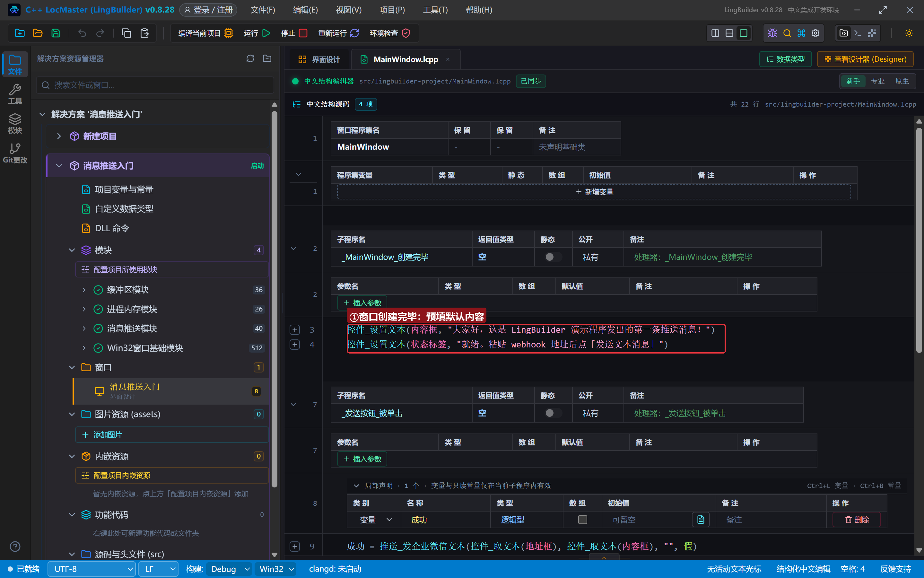924x578 pixels.
Task: Click 查看设计器 (Designer) button
Action: [865, 59]
